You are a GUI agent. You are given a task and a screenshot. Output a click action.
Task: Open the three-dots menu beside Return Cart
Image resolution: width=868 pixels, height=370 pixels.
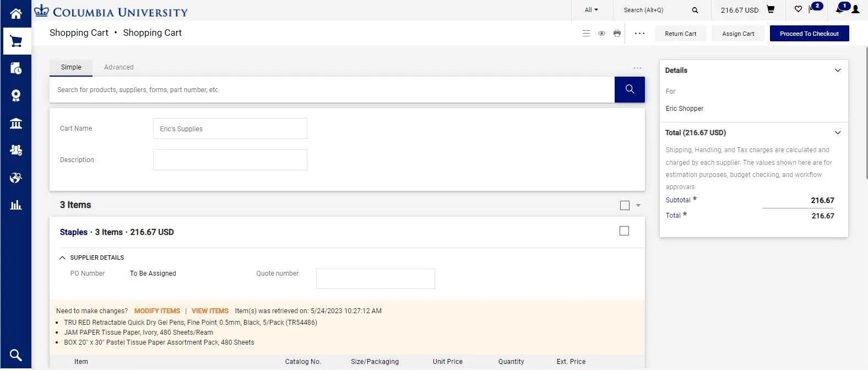[639, 34]
